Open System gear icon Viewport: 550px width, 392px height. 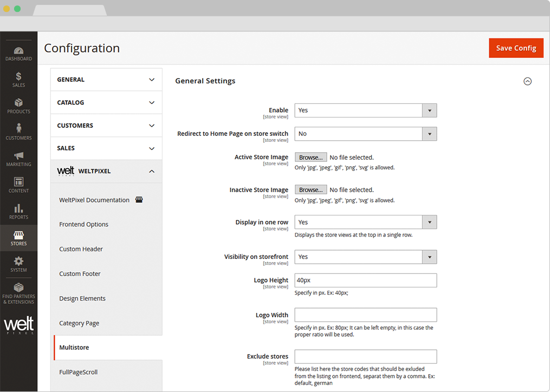pos(18,264)
